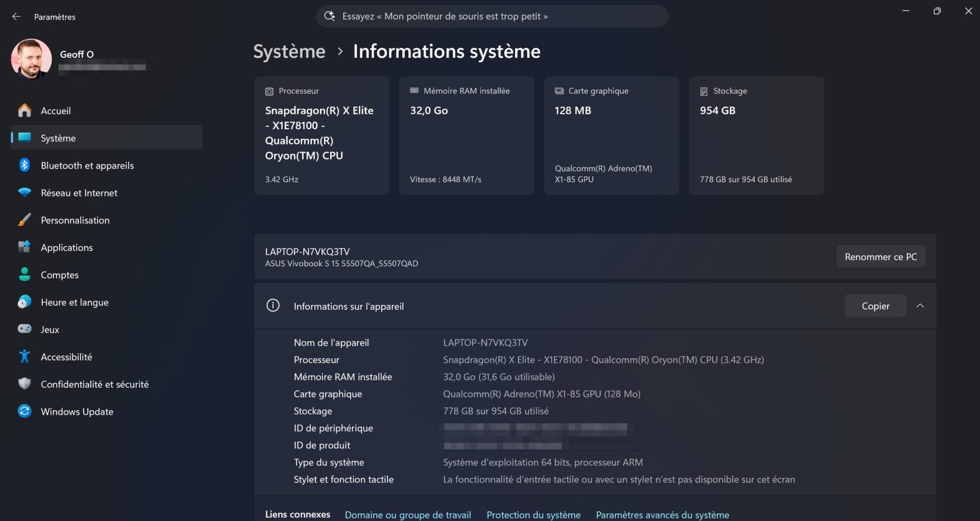Click the search magnifier icon

pos(329,16)
